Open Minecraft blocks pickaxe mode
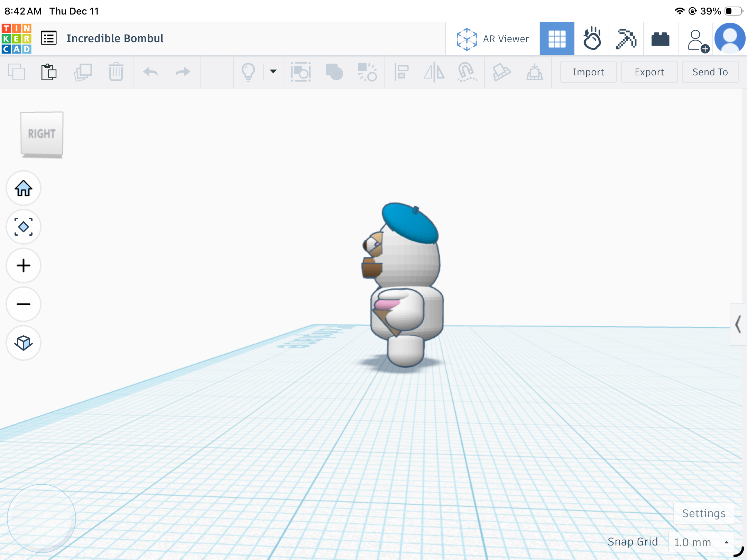Image resolution: width=747 pixels, height=560 pixels. pyautogui.click(x=626, y=39)
